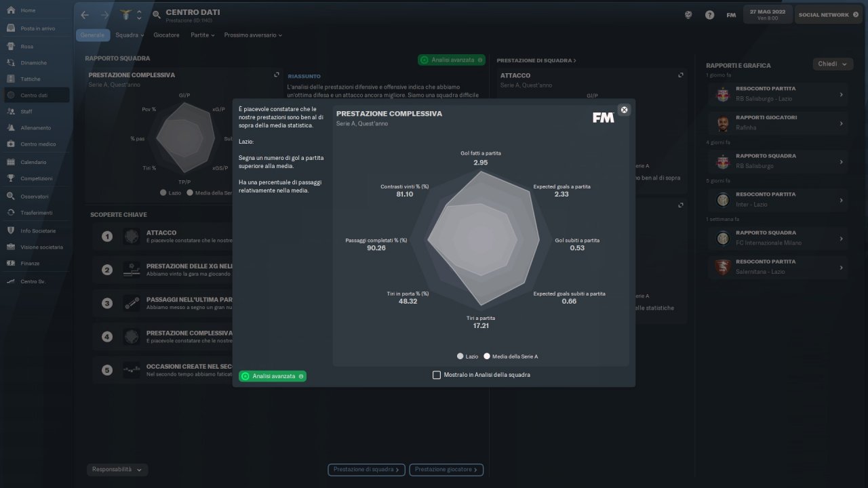
Task: Switch to the Giocatore tab
Action: (x=167, y=35)
